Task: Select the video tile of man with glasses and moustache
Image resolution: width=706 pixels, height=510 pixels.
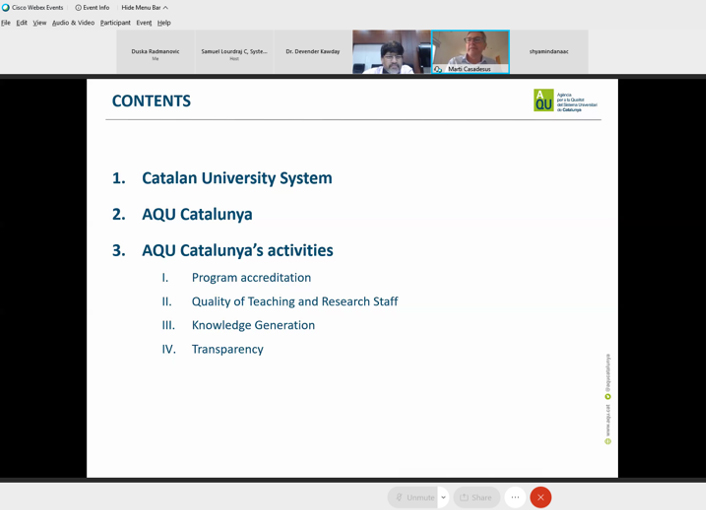Action: click(x=392, y=52)
